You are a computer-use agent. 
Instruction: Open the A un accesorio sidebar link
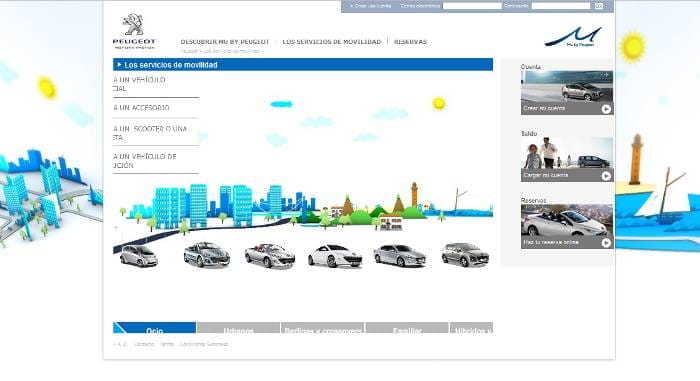point(141,108)
